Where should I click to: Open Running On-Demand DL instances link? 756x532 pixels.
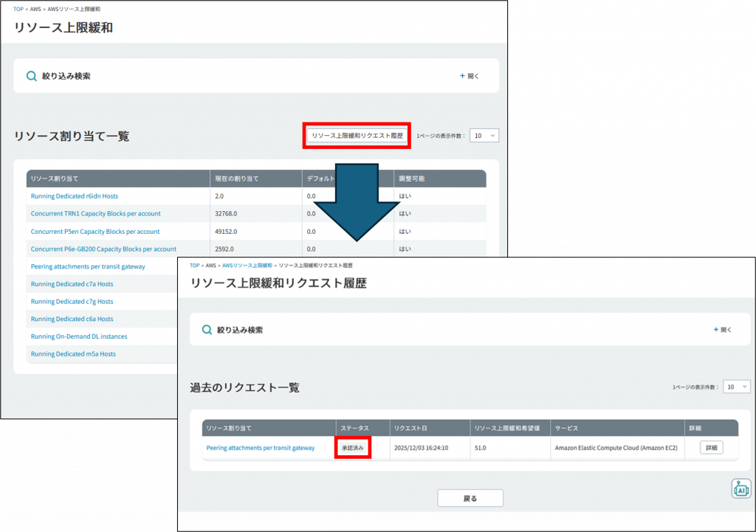click(79, 336)
